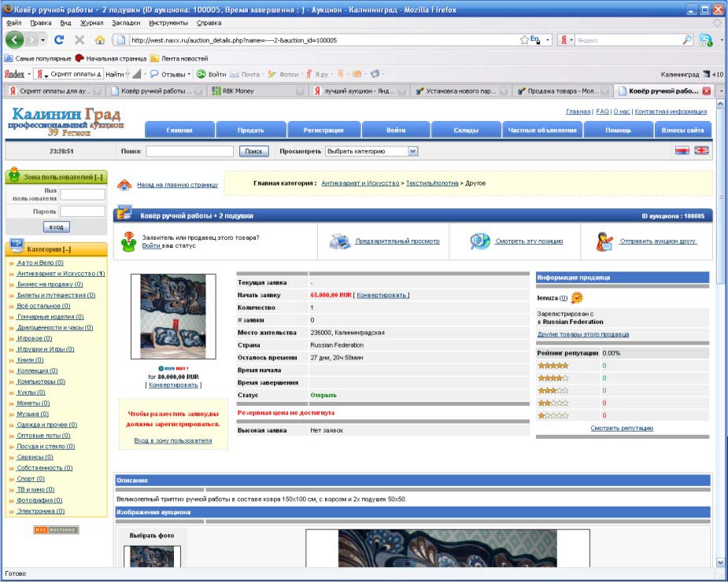Focus the Пароль field
Image resolution: width=728 pixels, height=582 pixels.
pyautogui.click(x=83, y=212)
